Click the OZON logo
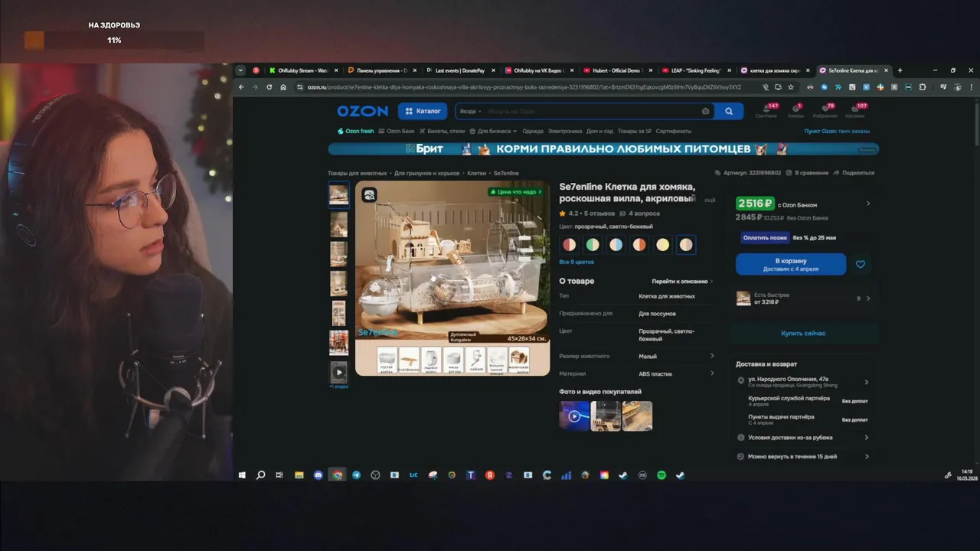 (x=362, y=111)
